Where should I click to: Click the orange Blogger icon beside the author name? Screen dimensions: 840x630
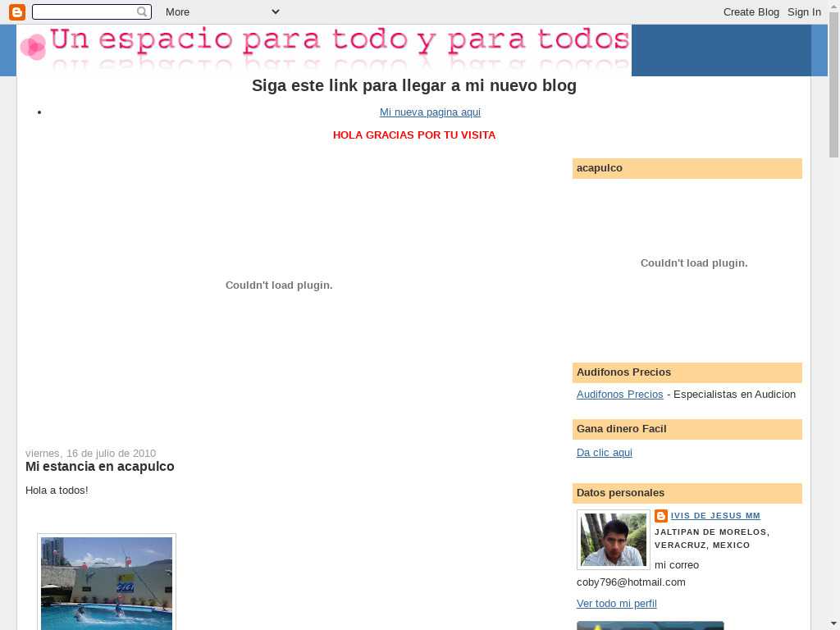(661, 516)
